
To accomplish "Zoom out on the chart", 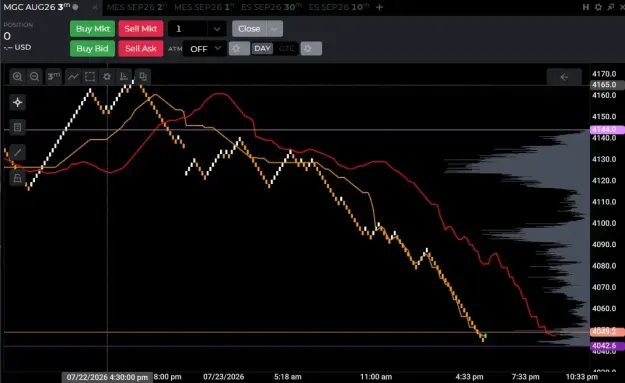I will [x=35, y=77].
